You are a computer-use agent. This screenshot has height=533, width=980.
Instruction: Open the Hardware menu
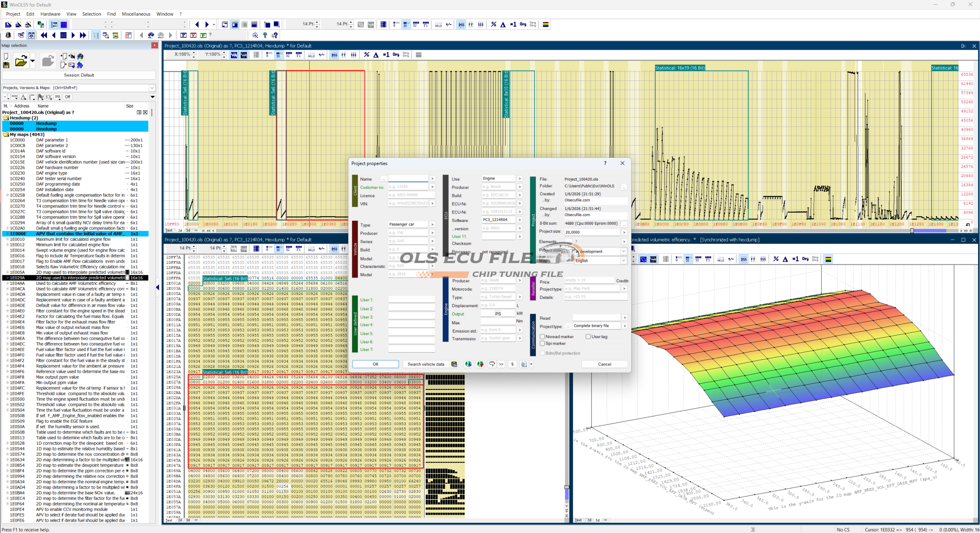(50, 14)
